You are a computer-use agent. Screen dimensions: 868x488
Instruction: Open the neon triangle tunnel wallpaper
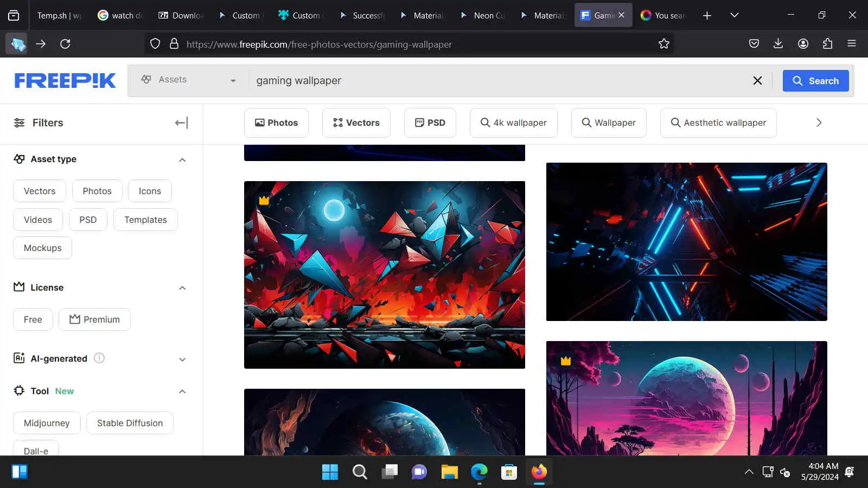(687, 242)
